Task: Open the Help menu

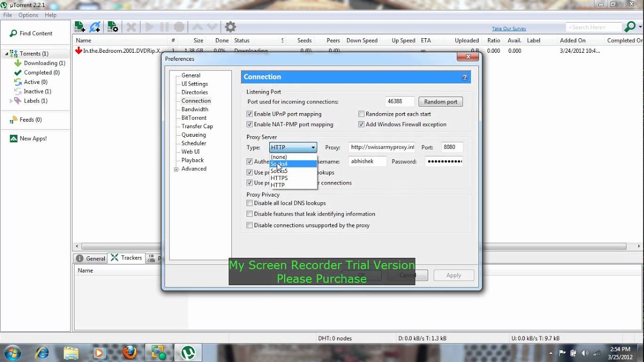Action: 50,15
